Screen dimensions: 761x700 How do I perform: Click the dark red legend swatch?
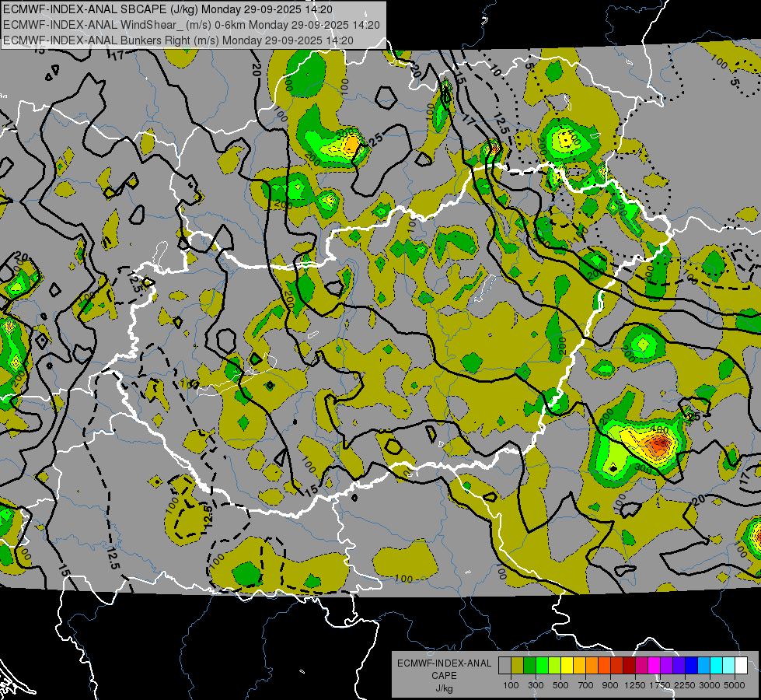(x=629, y=666)
